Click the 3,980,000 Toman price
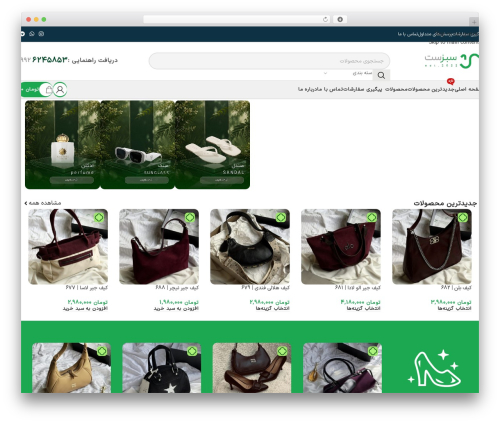Image resolution: width=500 pixels, height=423 pixels. point(451,302)
